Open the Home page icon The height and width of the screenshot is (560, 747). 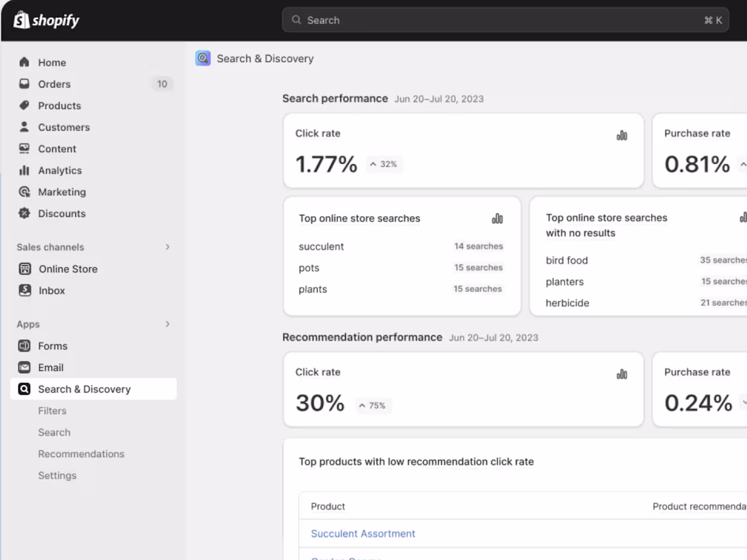point(24,62)
